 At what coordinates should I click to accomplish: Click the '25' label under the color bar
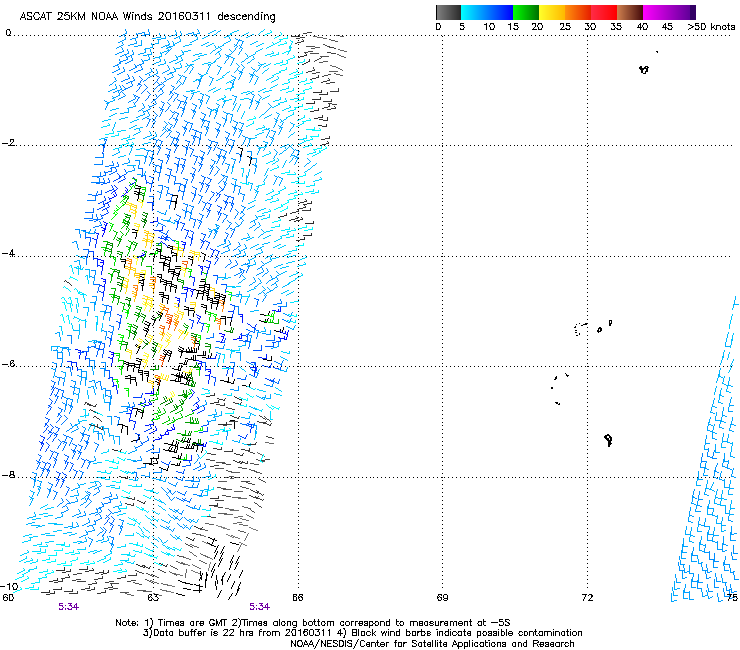click(565, 27)
